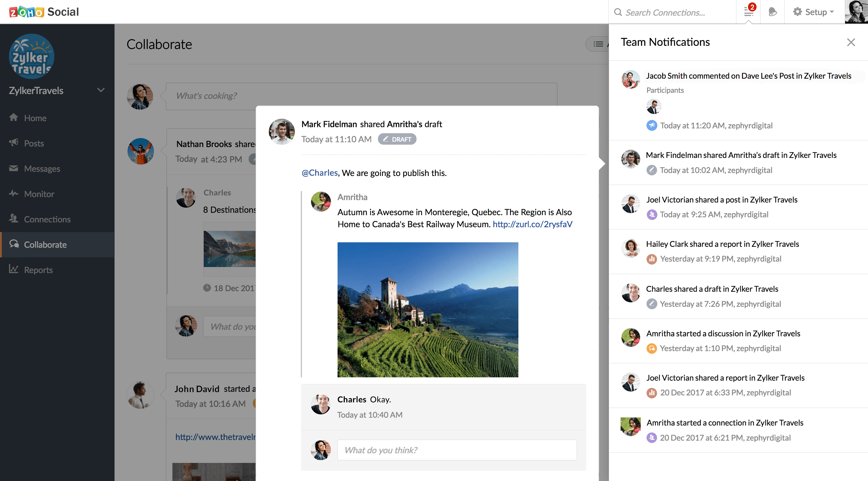The width and height of the screenshot is (868, 481).
Task: Focus the Search Connections field
Action: [672, 12]
